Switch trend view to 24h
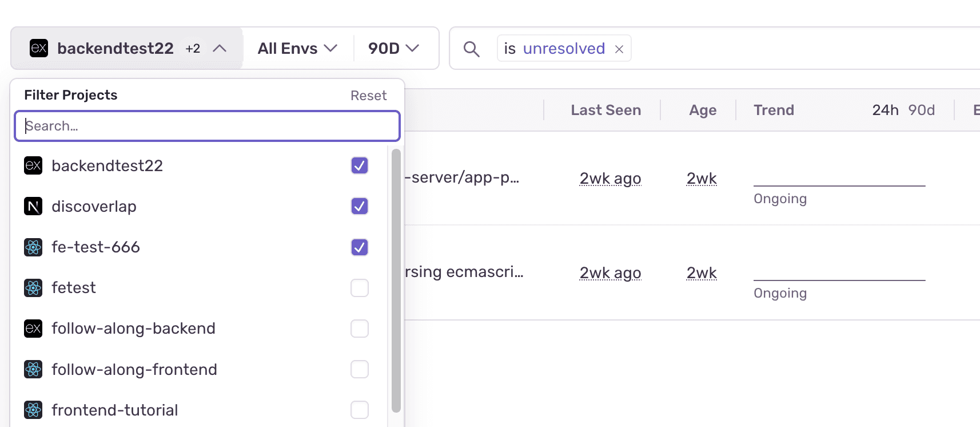This screenshot has width=980, height=427. click(885, 110)
